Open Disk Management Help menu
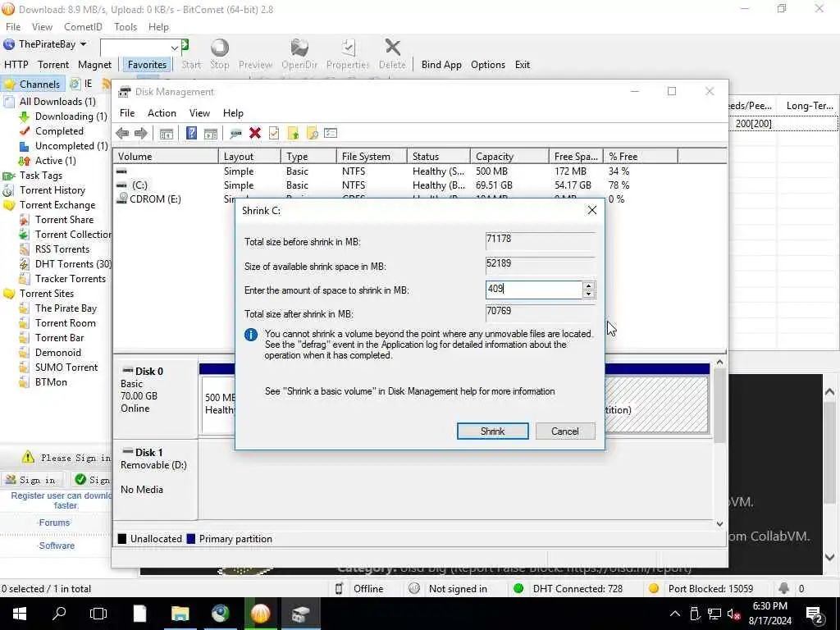The image size is (840, 630). pos(233,113)
